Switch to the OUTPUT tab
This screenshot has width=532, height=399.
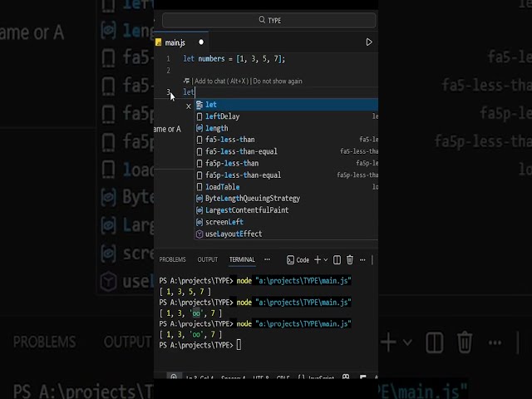point(208,259)
